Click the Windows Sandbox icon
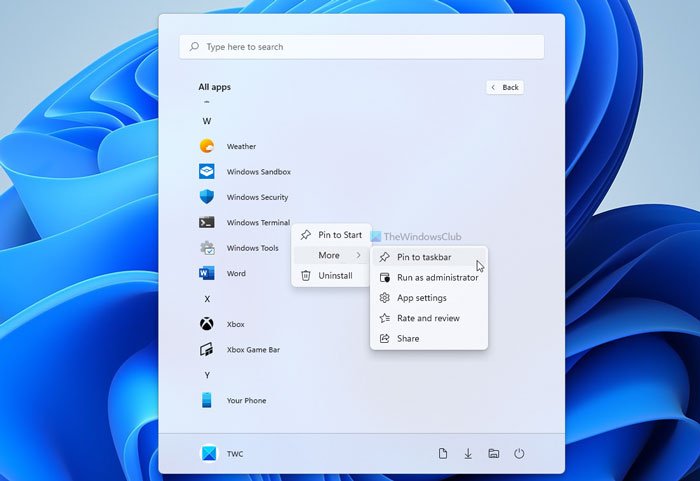The height and width of the screenshot is (481, 700). (207, 171)
